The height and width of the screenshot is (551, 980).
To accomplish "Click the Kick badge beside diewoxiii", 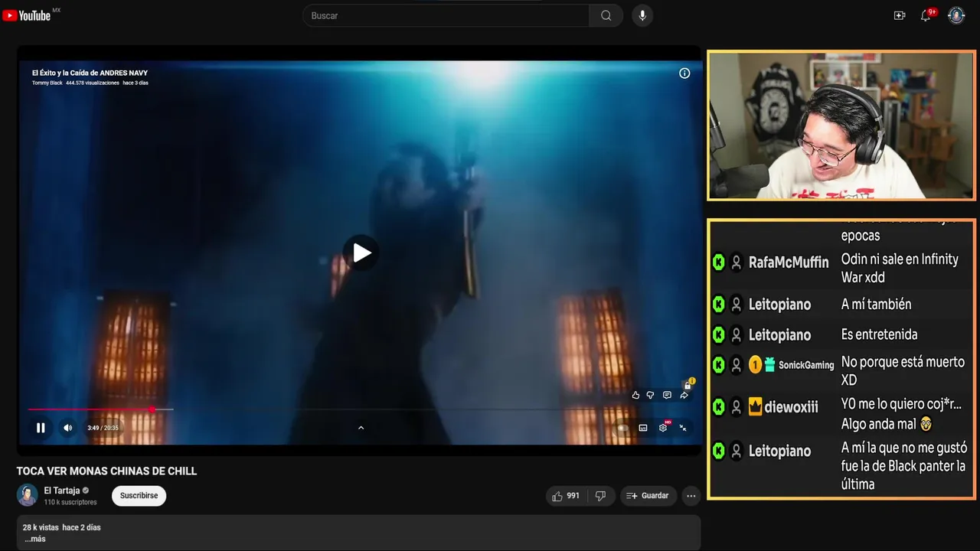I will tap(718, 407).
